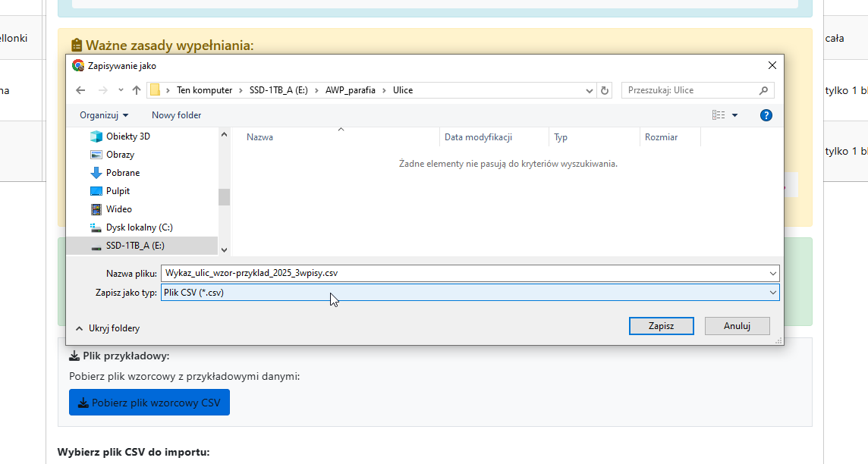This screenshot has height=464, width=868.
Task: Sort by Data modyfikacji column header
Action: point(478,137)
